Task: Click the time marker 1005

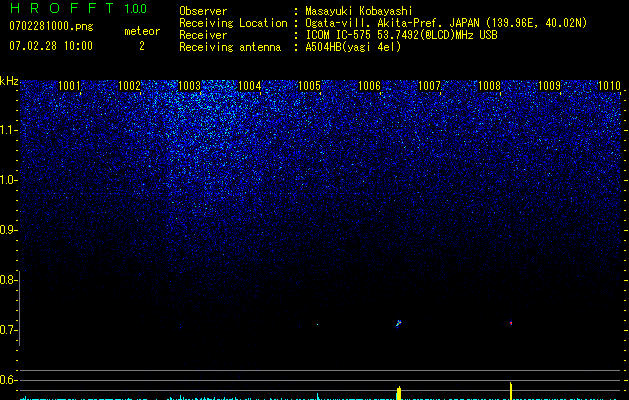Action: [309, 85]
